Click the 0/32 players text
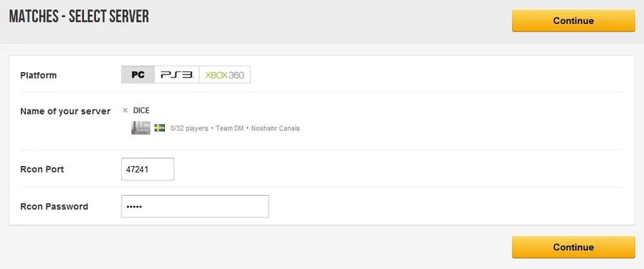This screenshot has width=644, height=269. (189, 128)
